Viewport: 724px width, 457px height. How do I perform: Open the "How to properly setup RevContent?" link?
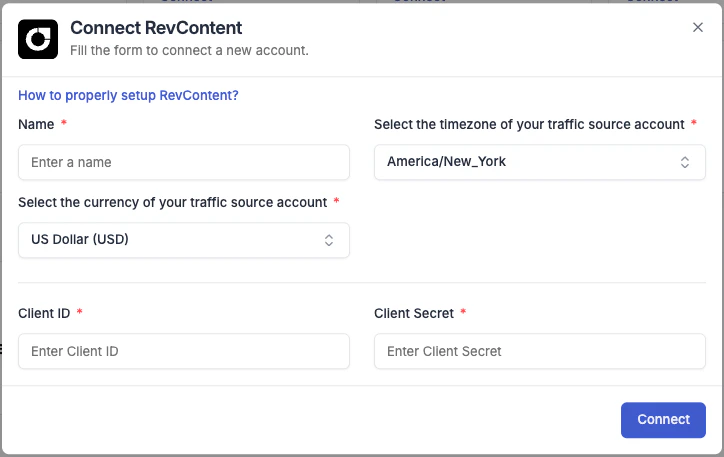[x=128, y=95]
